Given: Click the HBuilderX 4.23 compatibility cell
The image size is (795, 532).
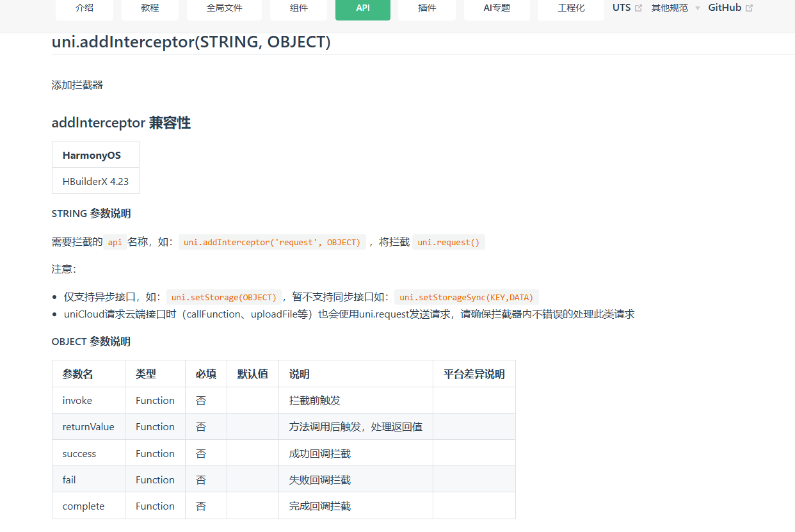Looking at the screenshot, I should coord(95,181).
